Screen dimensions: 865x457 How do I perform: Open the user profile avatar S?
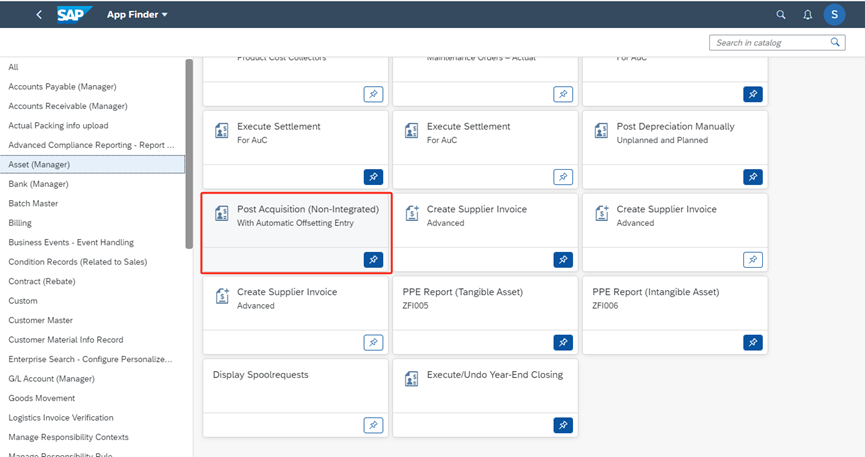click(835, 15)
